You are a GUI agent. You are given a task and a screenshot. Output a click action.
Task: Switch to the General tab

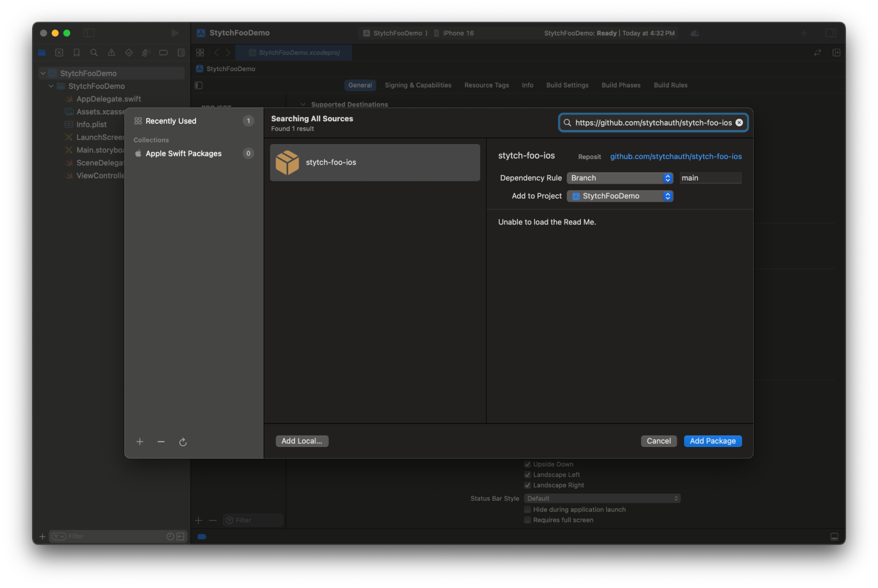point(360,85)
